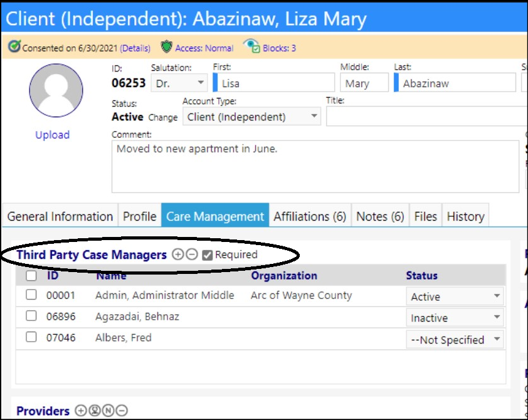
Task: Click the consent checkmark icon
Action: point(14,46)
